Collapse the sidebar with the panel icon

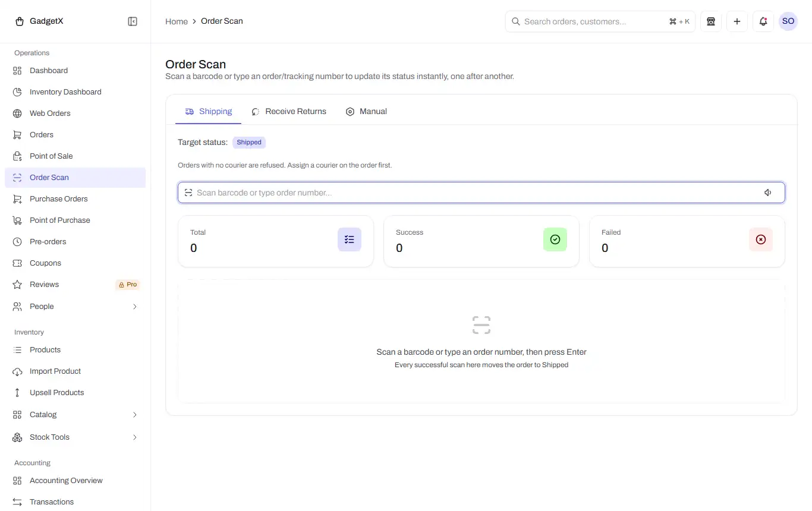(133, 21)
